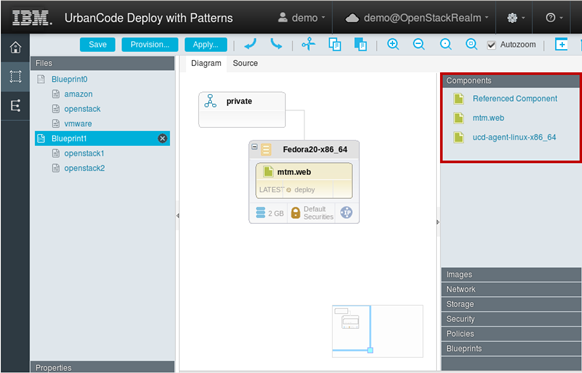Click the Components section header
Viewport: 582px width, 373px height.
(511, 81)
